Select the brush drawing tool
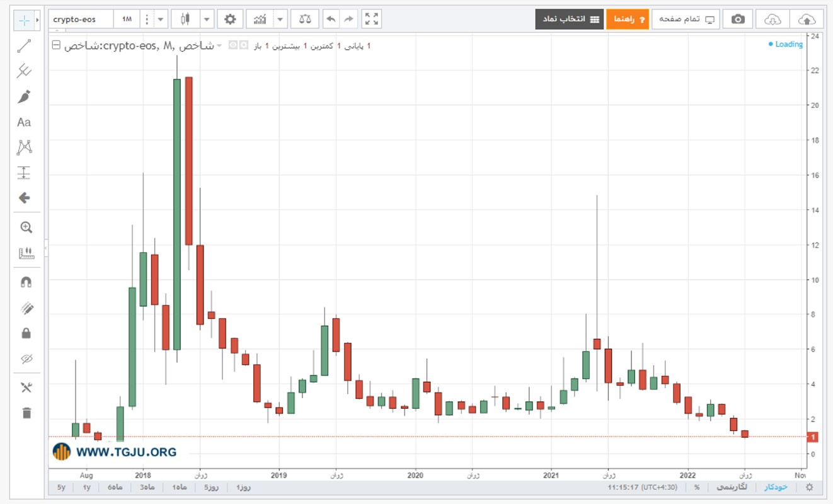This screenshot has width=833, height=504. click(x=24, y=96)
